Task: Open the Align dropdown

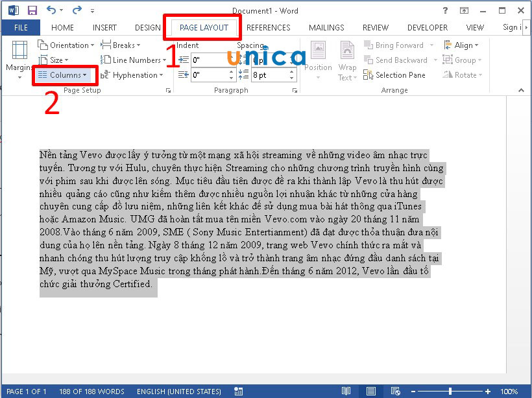Action: (461, 45)
